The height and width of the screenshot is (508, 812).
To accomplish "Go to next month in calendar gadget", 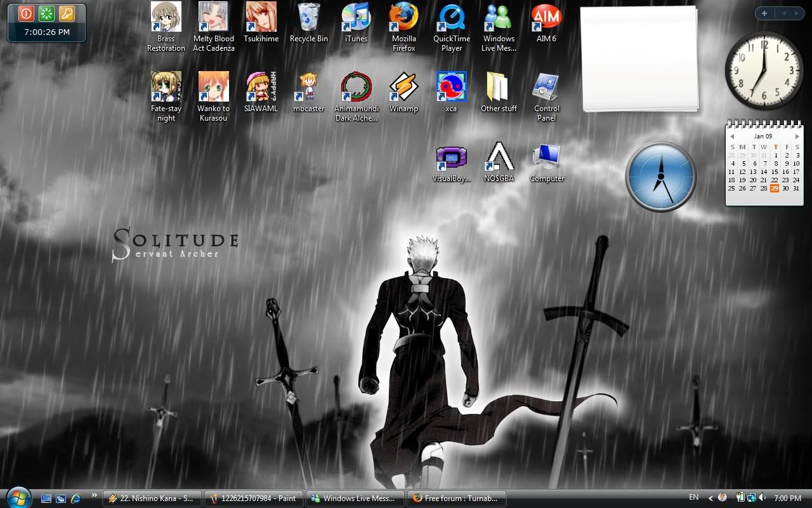I will click(797, 137).
